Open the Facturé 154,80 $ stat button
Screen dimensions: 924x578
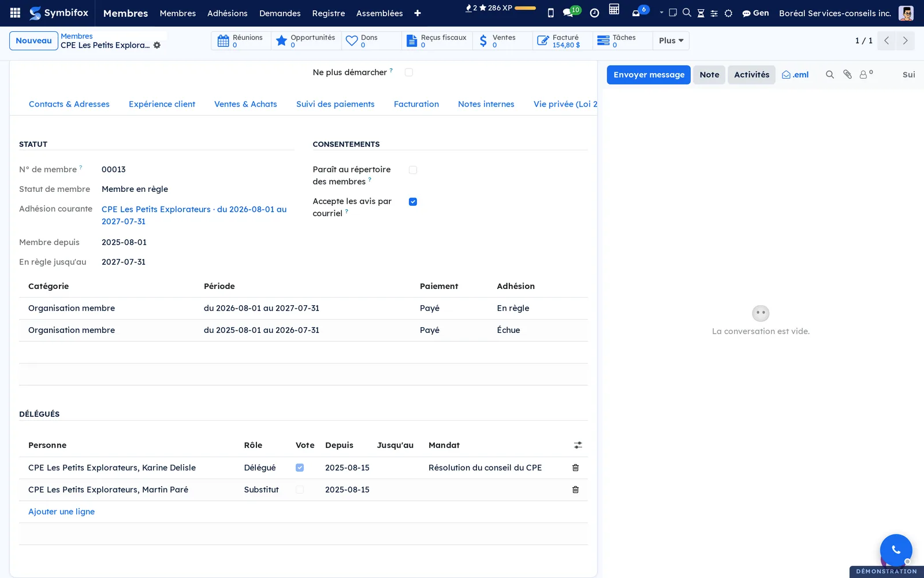[x=563, y=40]
